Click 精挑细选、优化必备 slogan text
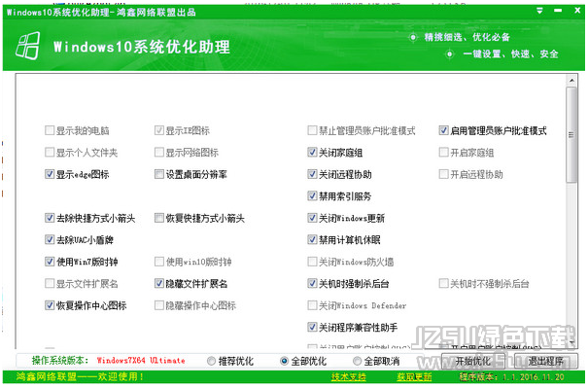 pyautogui.click(x=467, y=37)
